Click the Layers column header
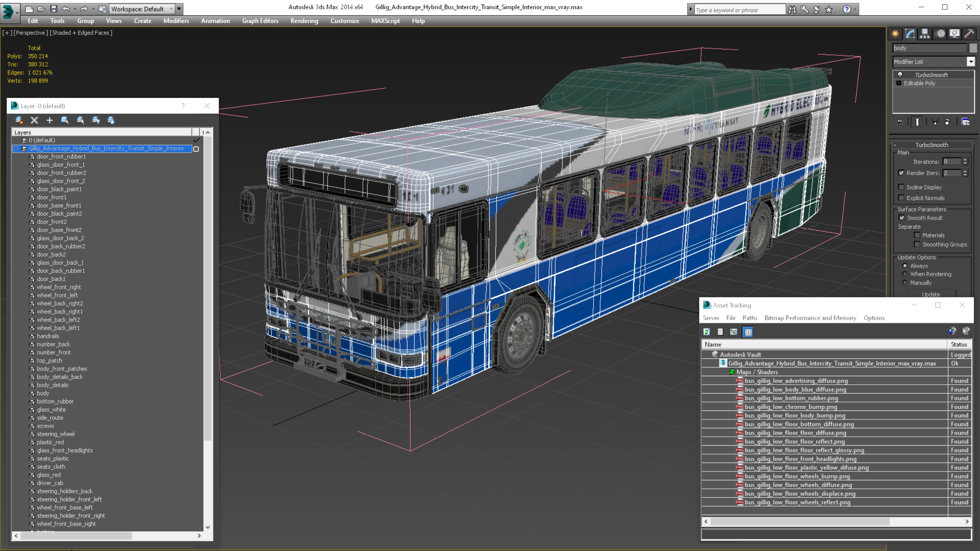This screenshot has width=980, height=551. [x=102, y=132]
